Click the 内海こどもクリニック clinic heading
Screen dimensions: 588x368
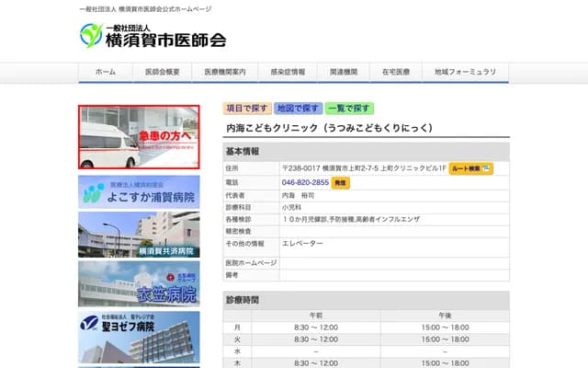click(329, 129)
